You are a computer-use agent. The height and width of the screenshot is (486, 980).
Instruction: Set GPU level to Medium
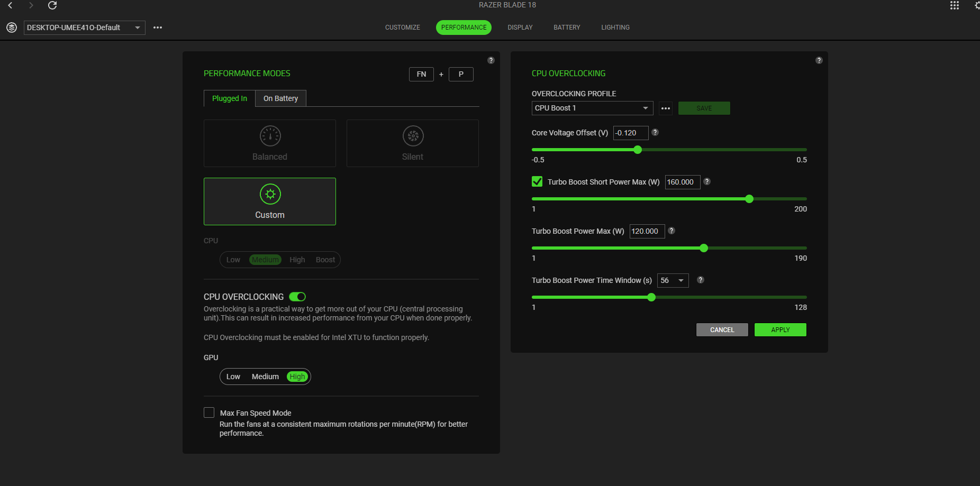click(x=265, y=377)
